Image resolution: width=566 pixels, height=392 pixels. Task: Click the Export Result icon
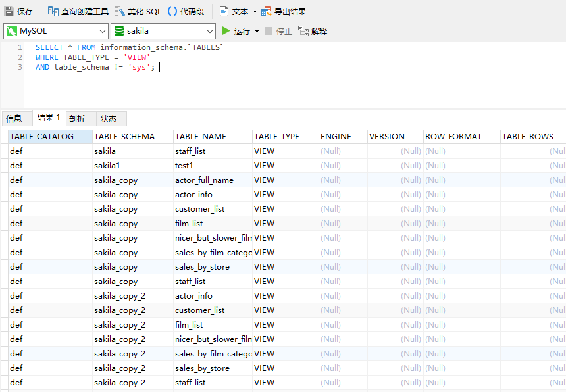(266, 12)
